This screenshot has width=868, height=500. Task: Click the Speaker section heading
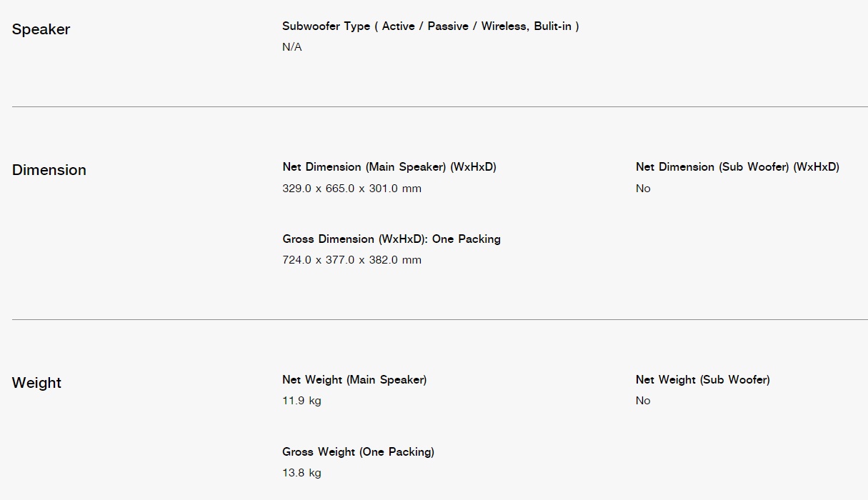(41, 29)
